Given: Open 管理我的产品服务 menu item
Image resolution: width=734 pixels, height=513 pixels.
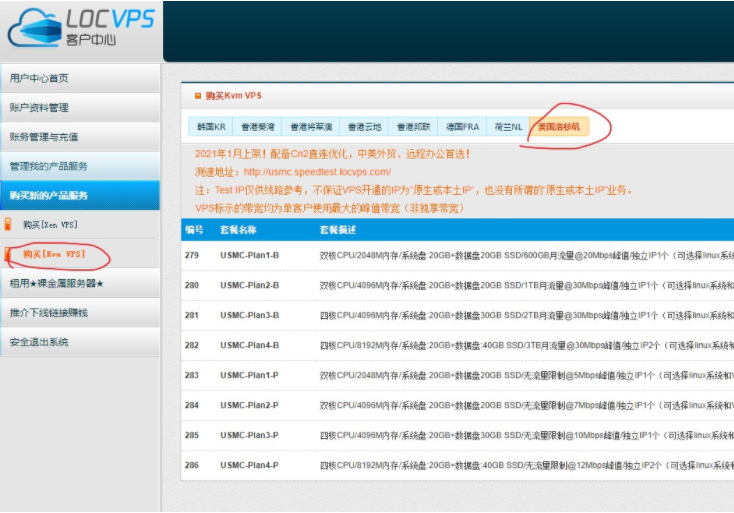Looking at the screenshot, I should click(80, 166).
